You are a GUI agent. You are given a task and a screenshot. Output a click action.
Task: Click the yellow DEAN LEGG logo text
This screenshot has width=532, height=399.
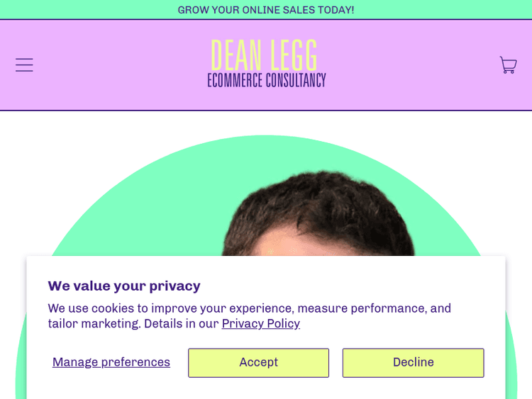(264, 55)
